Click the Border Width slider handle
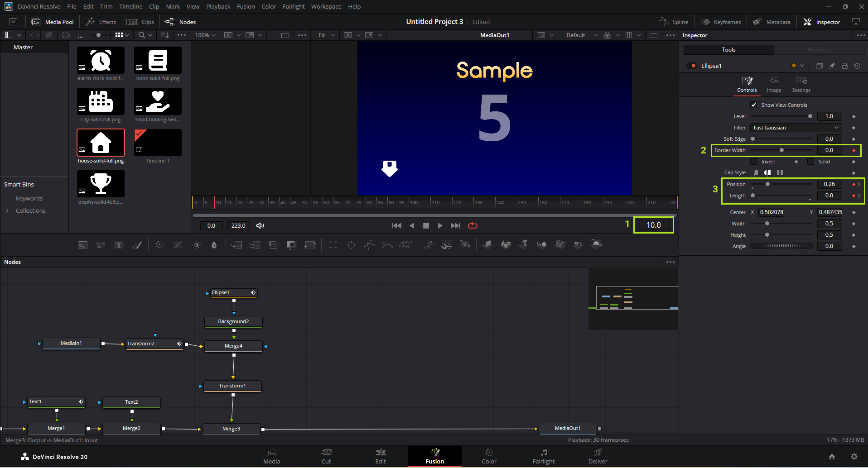868x468 pixels. click(x=781, y=150)
